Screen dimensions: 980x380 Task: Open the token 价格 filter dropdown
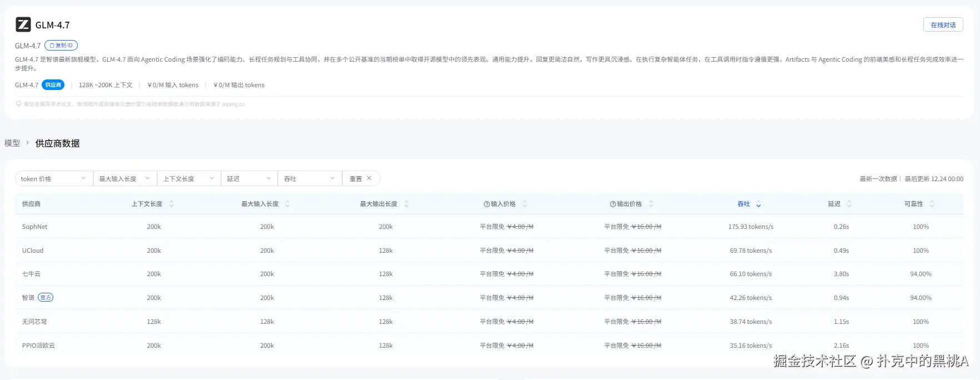54,178
